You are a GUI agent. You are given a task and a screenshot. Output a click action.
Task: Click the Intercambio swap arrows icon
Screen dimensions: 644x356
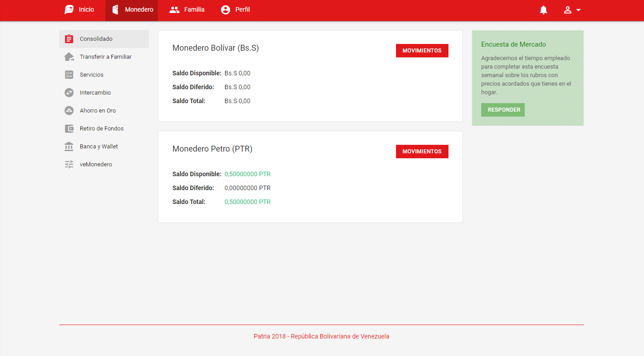tap(69, 93)
